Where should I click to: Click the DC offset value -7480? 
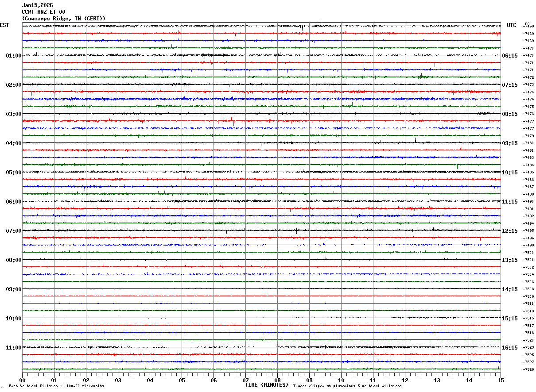(x=528, y=143)
